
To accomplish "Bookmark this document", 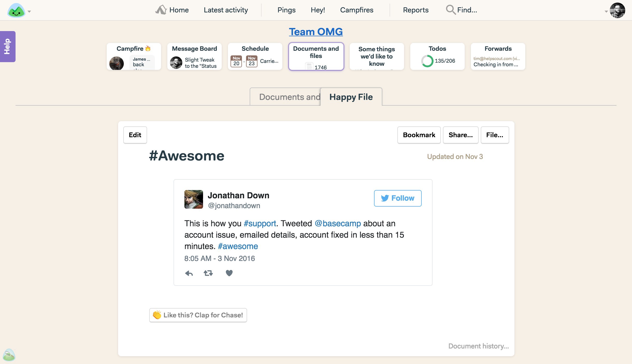I will point(419,135).
